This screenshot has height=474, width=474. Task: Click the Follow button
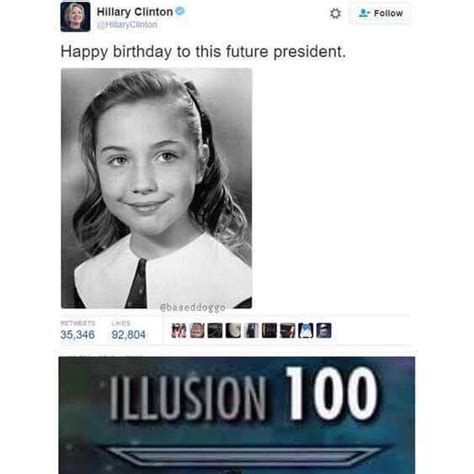click(x=380, y=13)
